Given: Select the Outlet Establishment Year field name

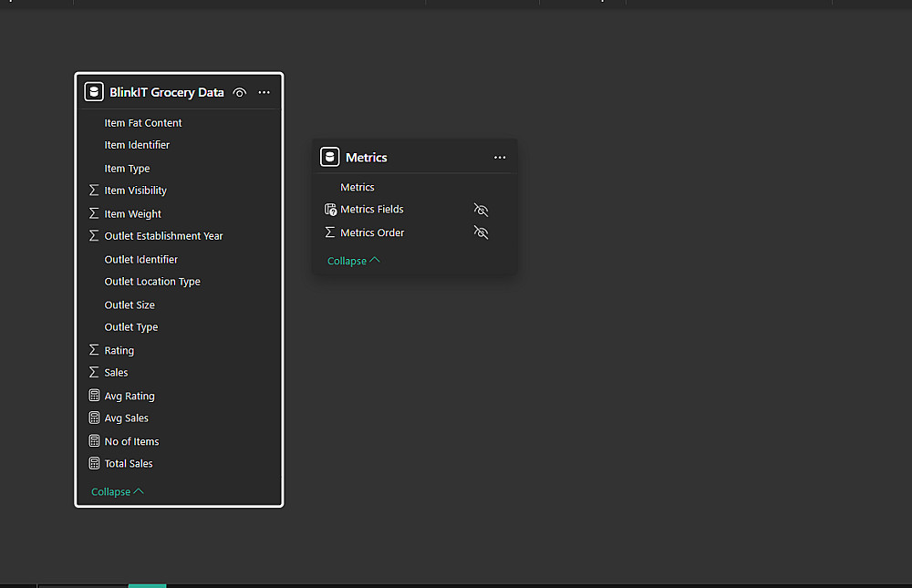Looking at the screenshot, I should [163, 235].
